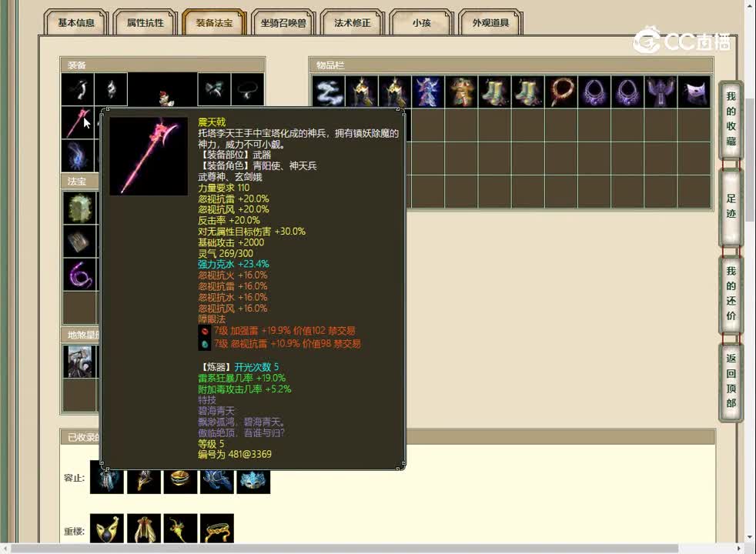Select the blue dragon item in 容止 row

pos(217,481)
